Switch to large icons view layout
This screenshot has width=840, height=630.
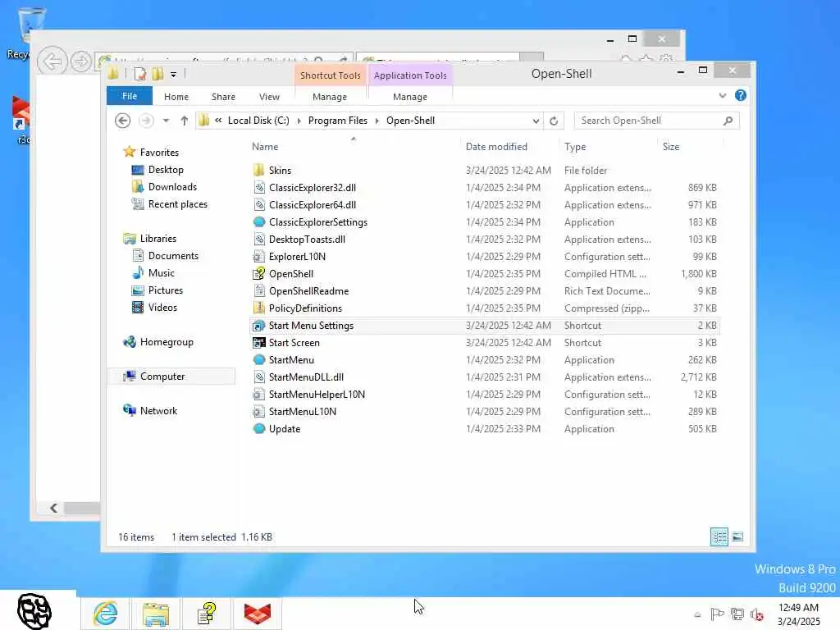[737, 536]
